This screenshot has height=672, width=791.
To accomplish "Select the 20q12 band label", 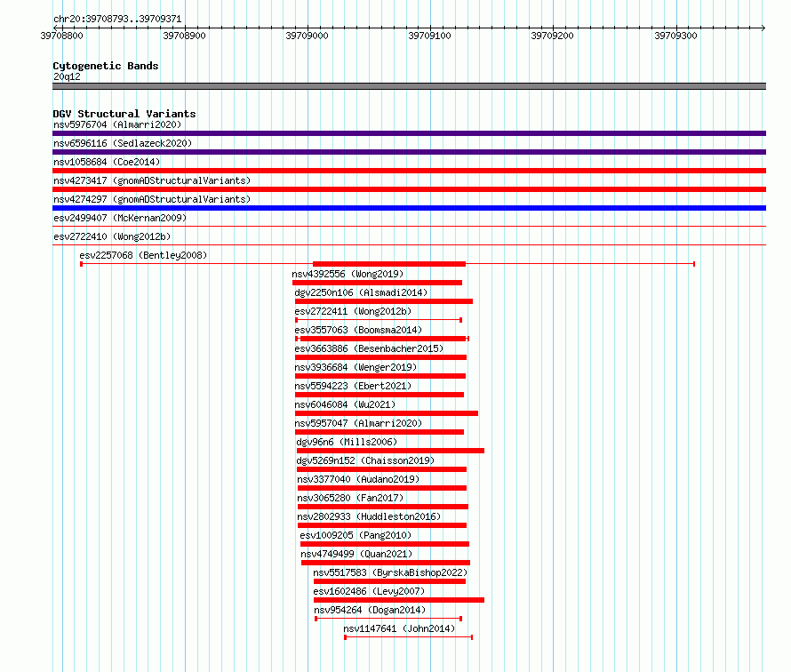I will click(x=67, y=76).
